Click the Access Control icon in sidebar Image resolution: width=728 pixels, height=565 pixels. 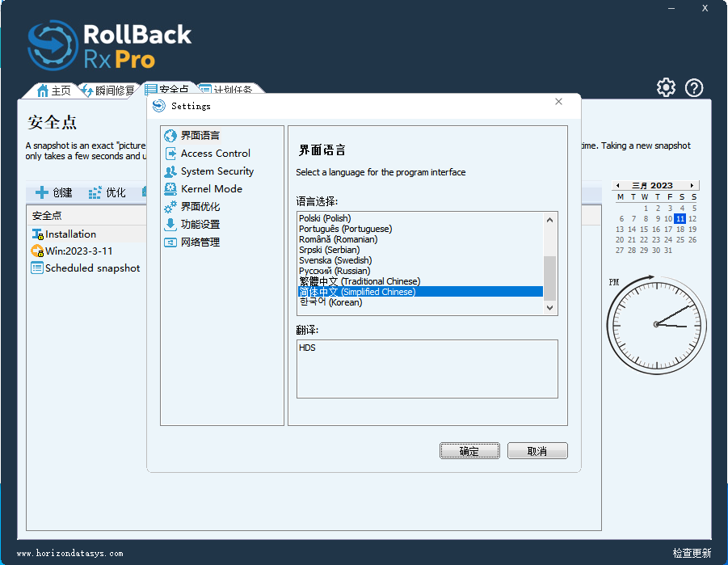point(170,154)
